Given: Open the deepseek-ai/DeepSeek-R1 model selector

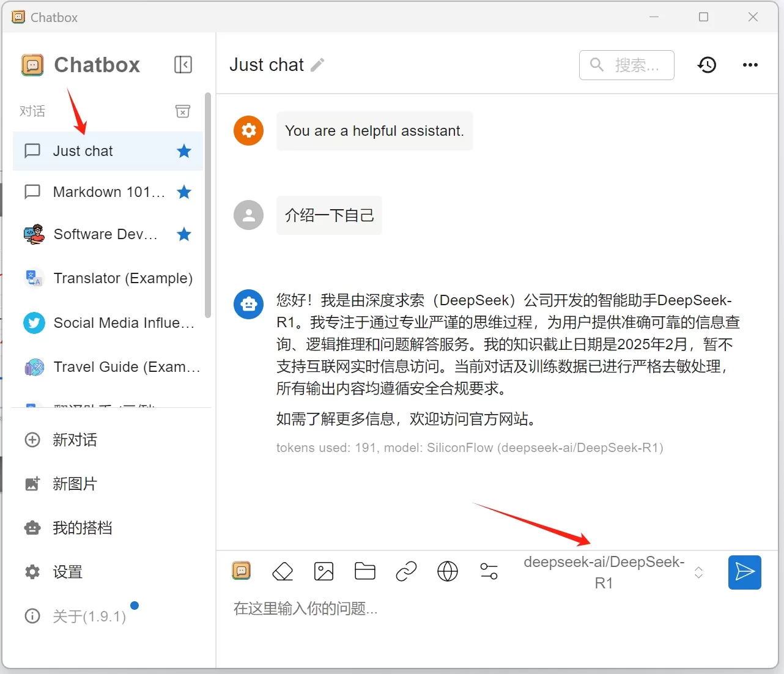Looking at the screenshot, I should click(613, 572).
